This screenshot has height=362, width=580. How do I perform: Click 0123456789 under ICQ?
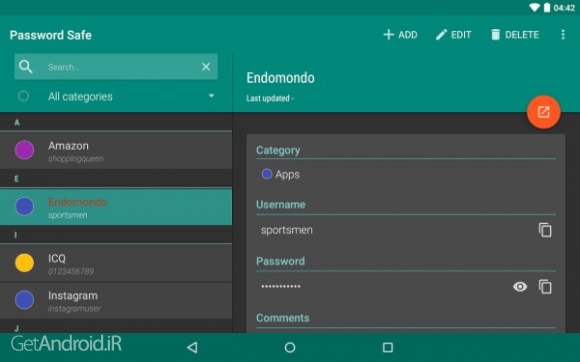tap(71, 271)
